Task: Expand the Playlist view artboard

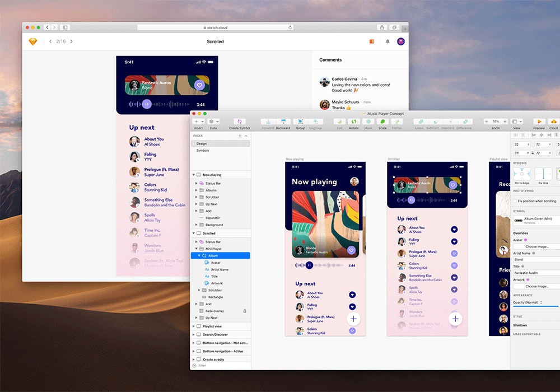Action: point(194,326)
